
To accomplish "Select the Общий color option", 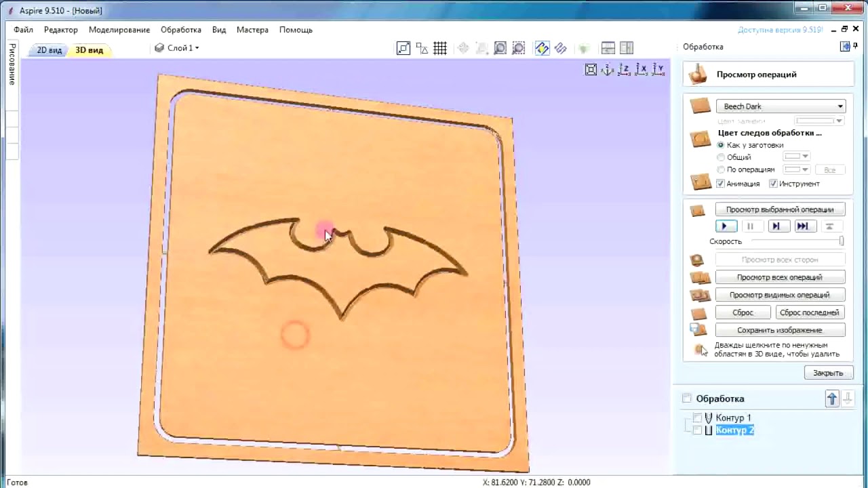I will pos(721,157).
